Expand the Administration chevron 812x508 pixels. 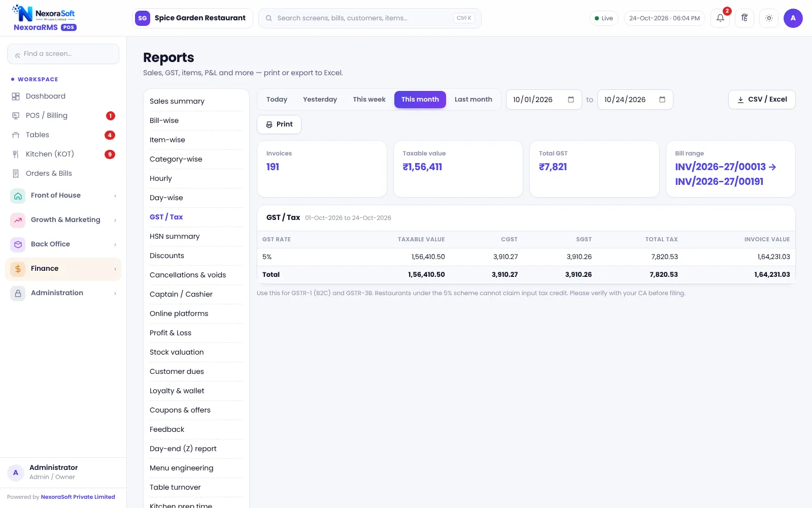click(115, 293)
